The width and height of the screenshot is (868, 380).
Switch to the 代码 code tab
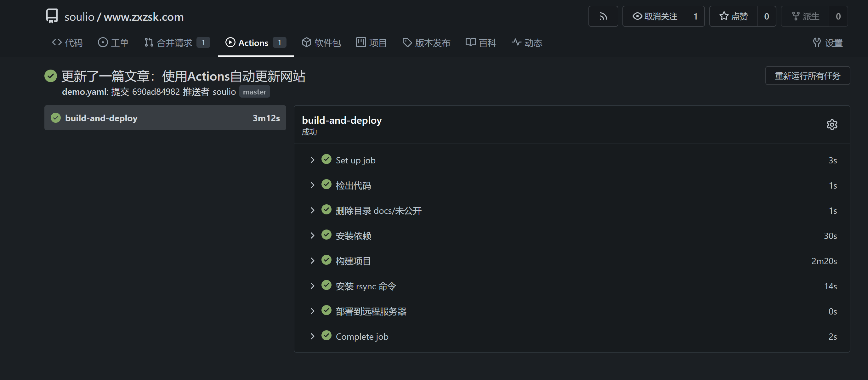tap(67, 43)
